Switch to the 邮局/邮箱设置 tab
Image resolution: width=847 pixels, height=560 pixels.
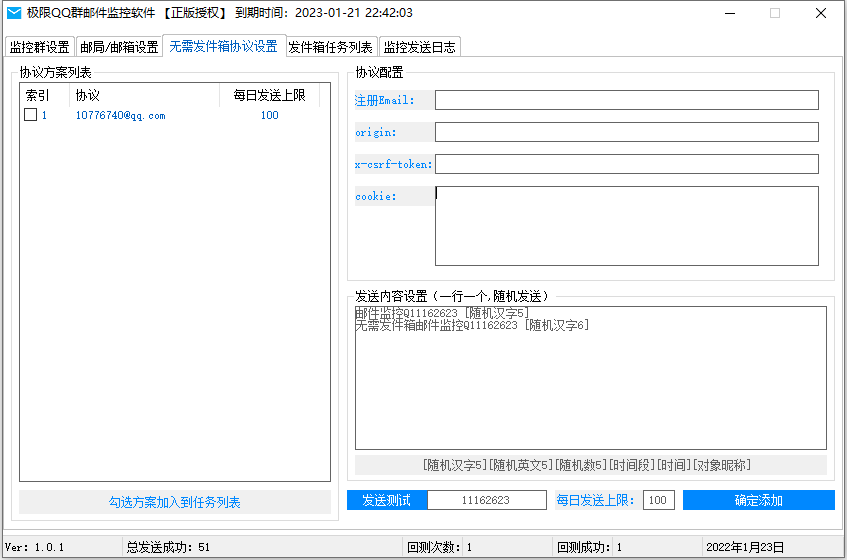tap(119, 47)
